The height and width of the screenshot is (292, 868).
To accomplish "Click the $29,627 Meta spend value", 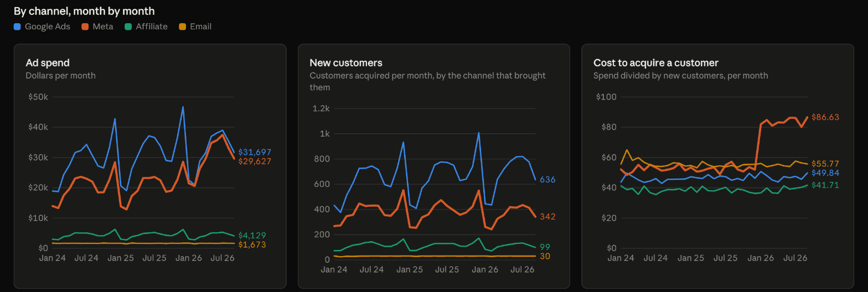I will click(x=255, y=161).
